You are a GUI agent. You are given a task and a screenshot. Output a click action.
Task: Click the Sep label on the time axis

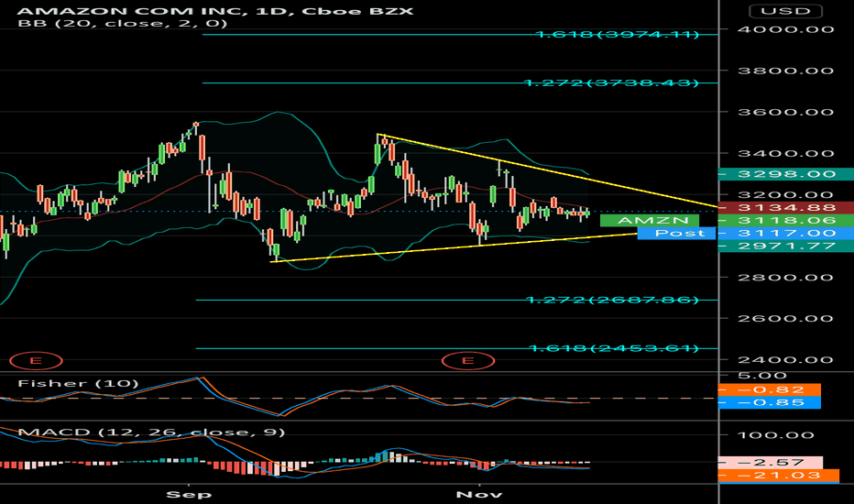click(x=189, y=495)
